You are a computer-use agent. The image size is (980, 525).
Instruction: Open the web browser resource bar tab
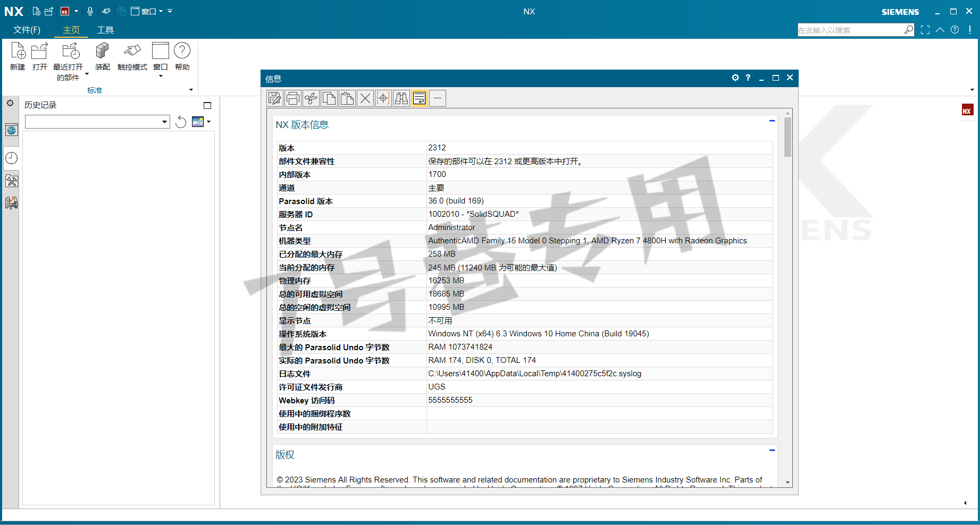click(x=12, y=130)
